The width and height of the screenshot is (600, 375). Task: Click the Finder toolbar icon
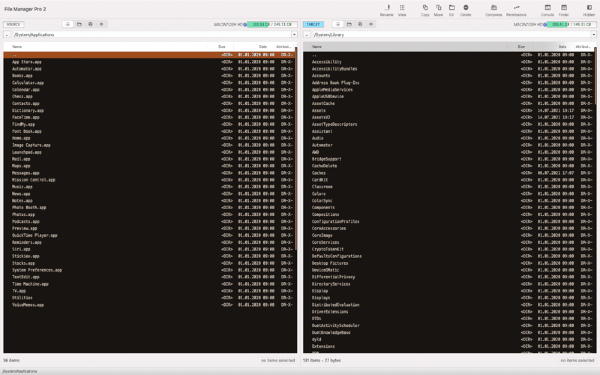(x=564, y=10)
